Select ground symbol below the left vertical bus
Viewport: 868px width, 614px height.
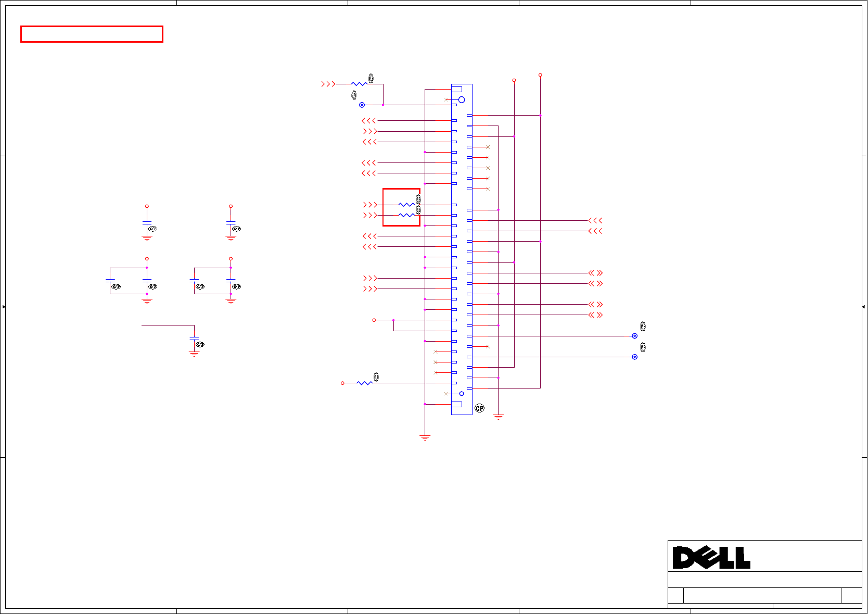point(425,437)
